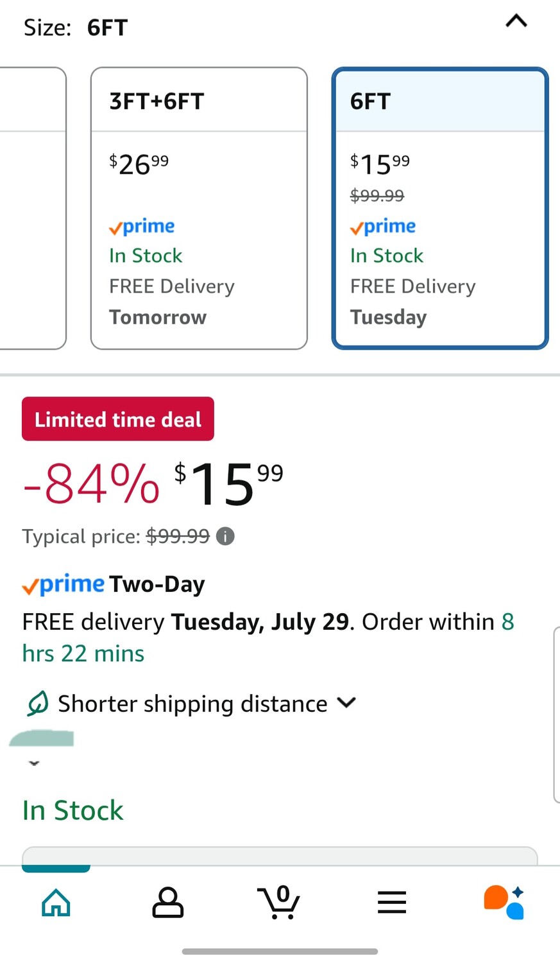
Task: Tap the In Stock availability link
Action: click(72, 810)
